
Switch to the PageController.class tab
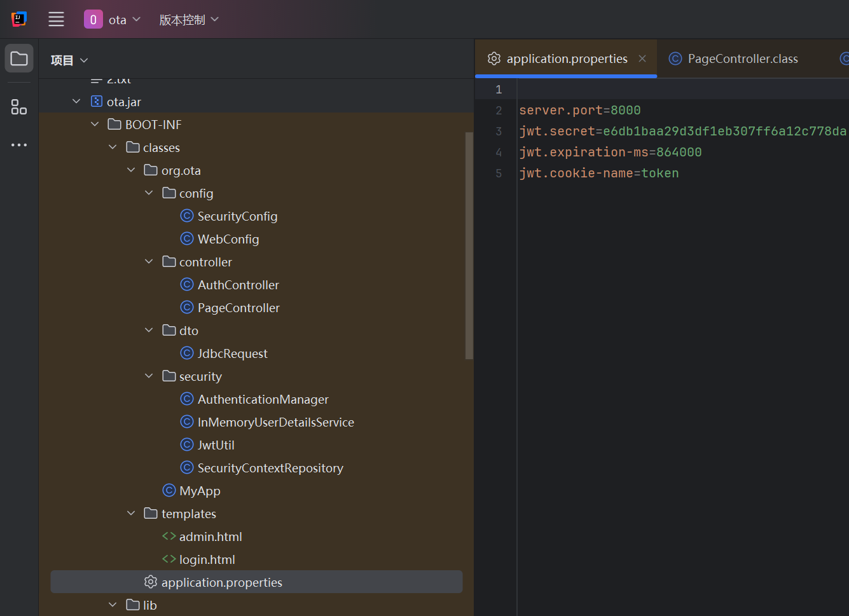point(733,58)
